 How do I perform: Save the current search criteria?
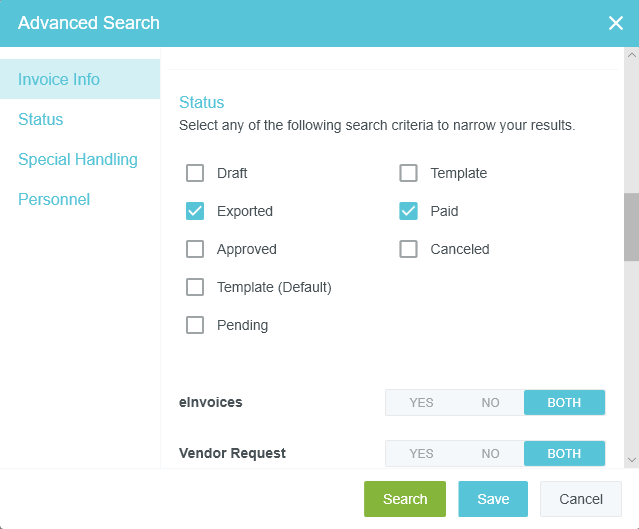pyautogui.click(x=493, y=499)
